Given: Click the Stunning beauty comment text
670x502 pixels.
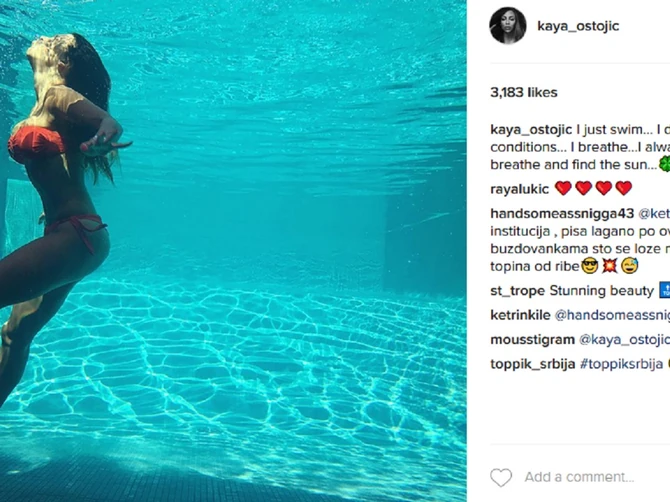Looking at the screenshot, I should point(602,291).
